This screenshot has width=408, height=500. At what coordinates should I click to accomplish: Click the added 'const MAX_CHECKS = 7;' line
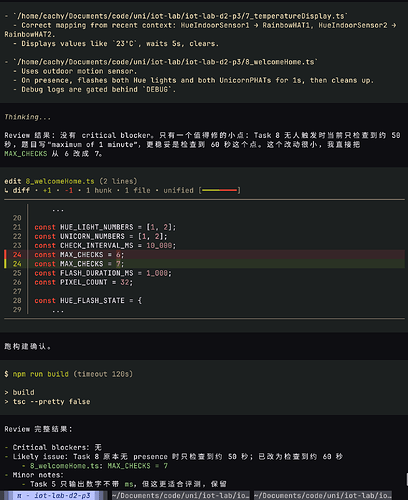pos(79,264)
